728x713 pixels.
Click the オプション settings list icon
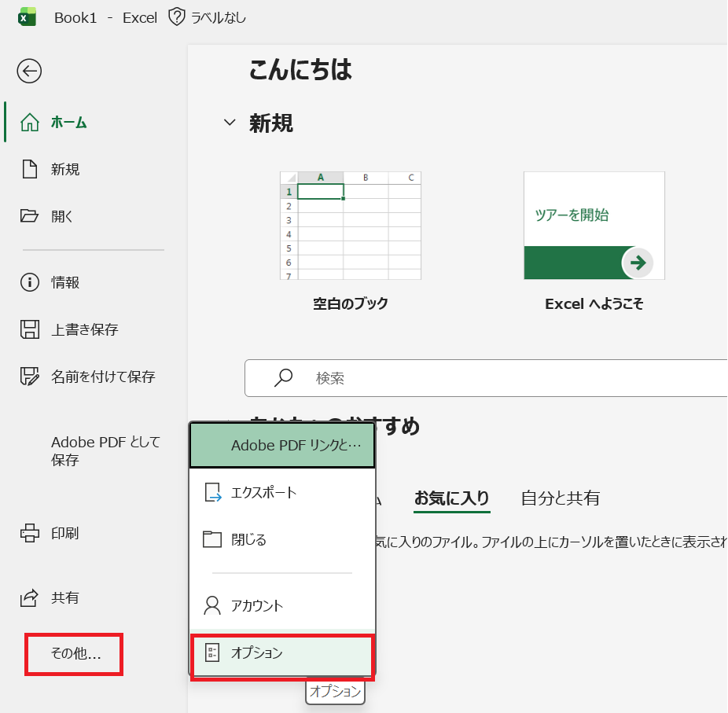(212, 652)
